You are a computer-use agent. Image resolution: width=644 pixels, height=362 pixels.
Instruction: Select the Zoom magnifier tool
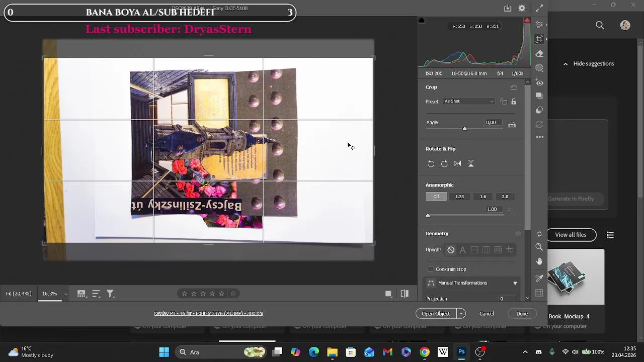point(539,247)
